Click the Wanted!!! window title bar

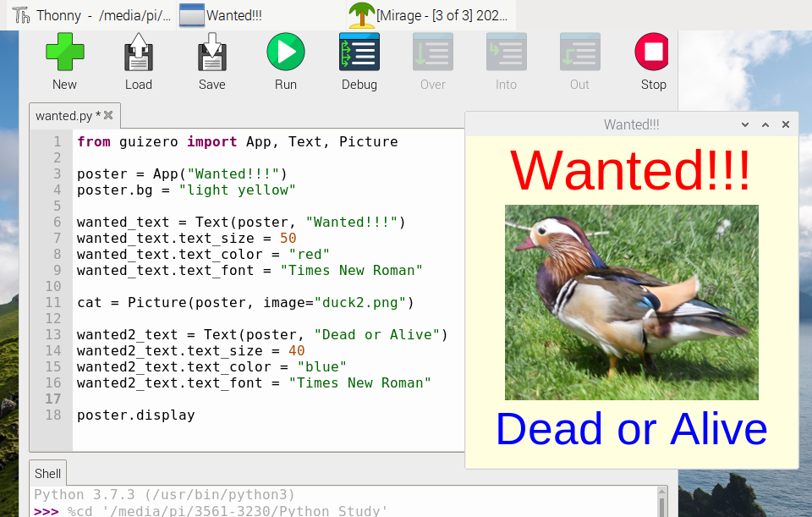pyautogui.click(x=631, y=124)
